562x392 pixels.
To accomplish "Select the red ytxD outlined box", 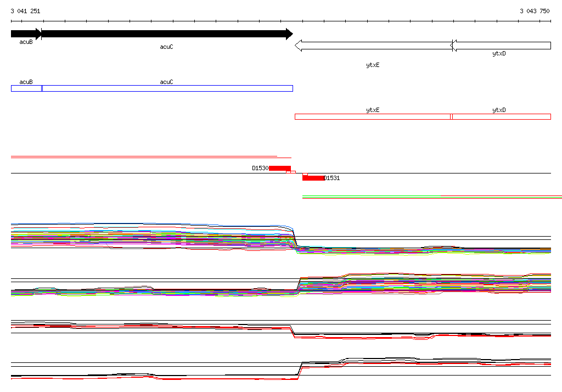I will point(502,116).
